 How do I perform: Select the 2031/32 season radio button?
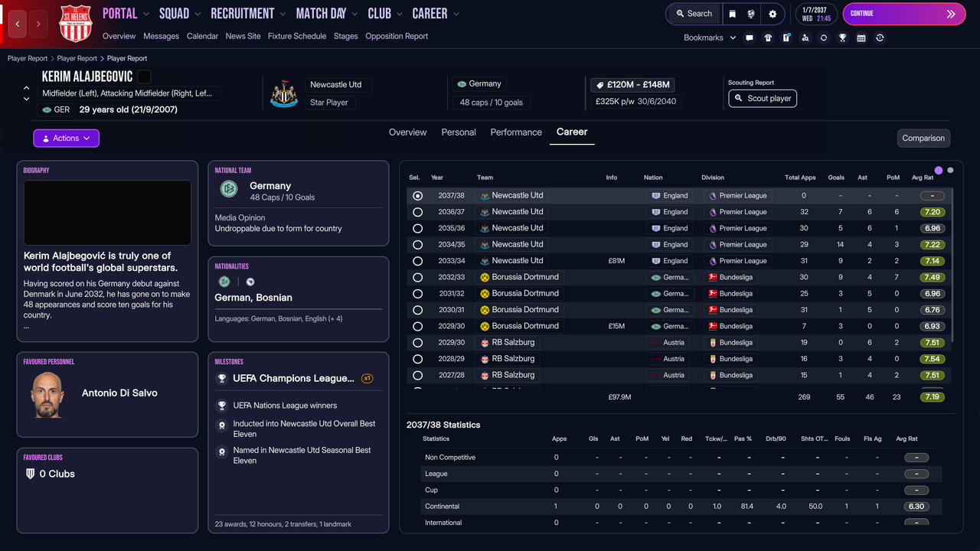417,294
